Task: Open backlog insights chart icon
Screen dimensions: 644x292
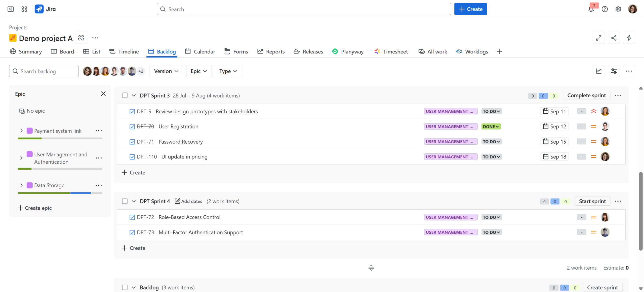Action: pyautogui.click(x=598, y=71)
